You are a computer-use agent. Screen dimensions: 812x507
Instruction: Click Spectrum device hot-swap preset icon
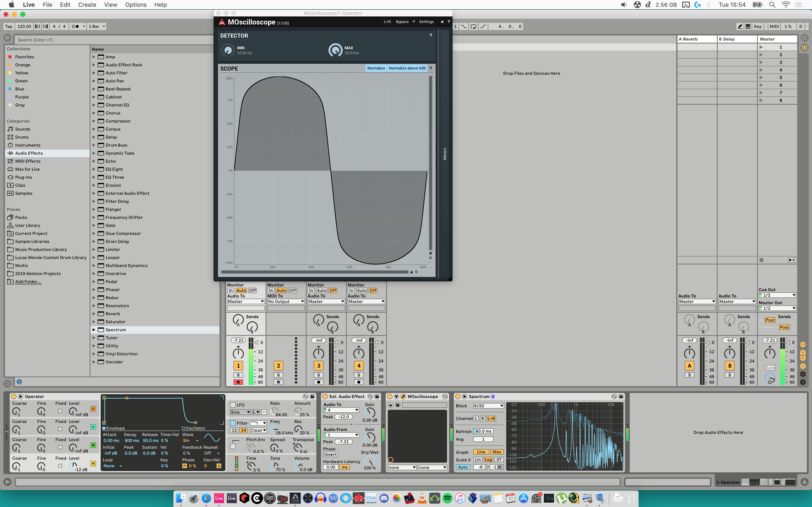614,396
